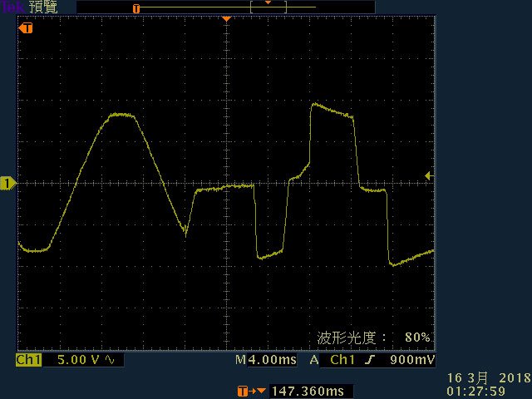Click the trigger level arrow on right edge
Viewport: 532px width, 399px height.
(x=429, y=175)
